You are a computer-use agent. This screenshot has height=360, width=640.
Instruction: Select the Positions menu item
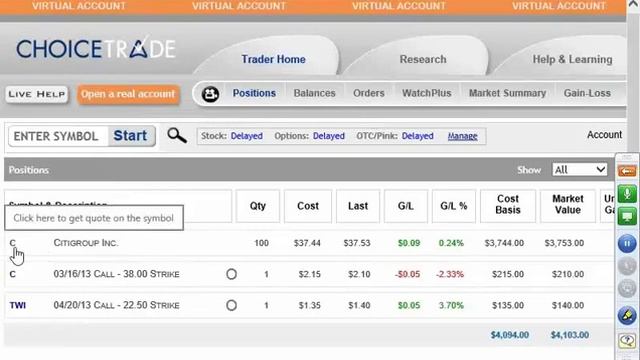tap(254, 93)
